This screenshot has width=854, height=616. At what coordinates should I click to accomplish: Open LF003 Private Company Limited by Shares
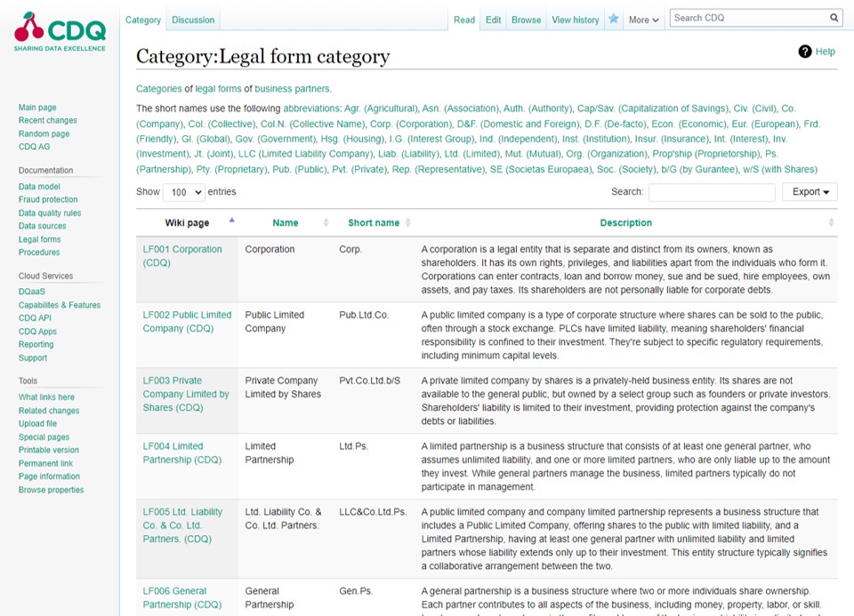186,394
